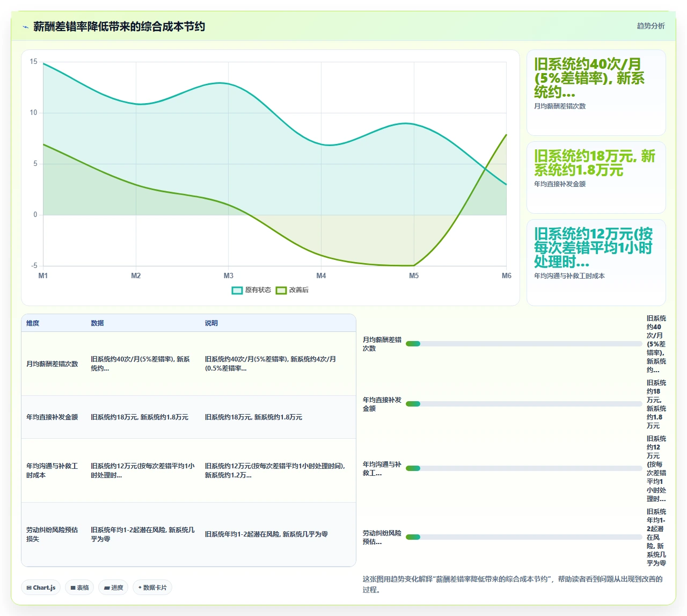Click the 说明 column header
This screenshot has width=687, height=616.
pyautogui.click(x=211, y=323)
